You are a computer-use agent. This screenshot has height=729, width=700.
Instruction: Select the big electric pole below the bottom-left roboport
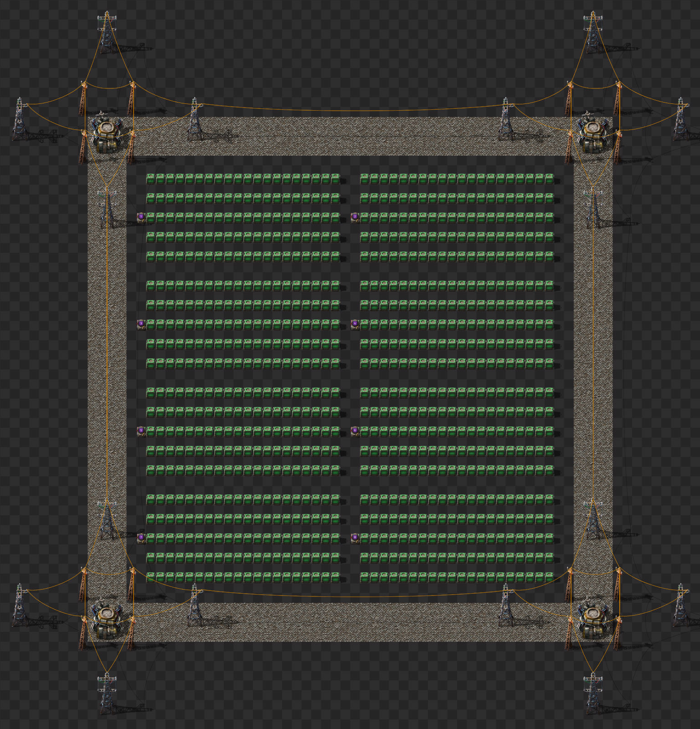click(x=107, y=693)
